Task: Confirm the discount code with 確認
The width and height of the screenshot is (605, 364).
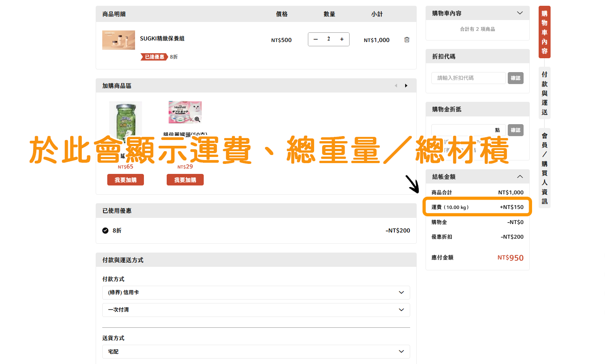Action: pyautogui.click(x=515, y=78)
